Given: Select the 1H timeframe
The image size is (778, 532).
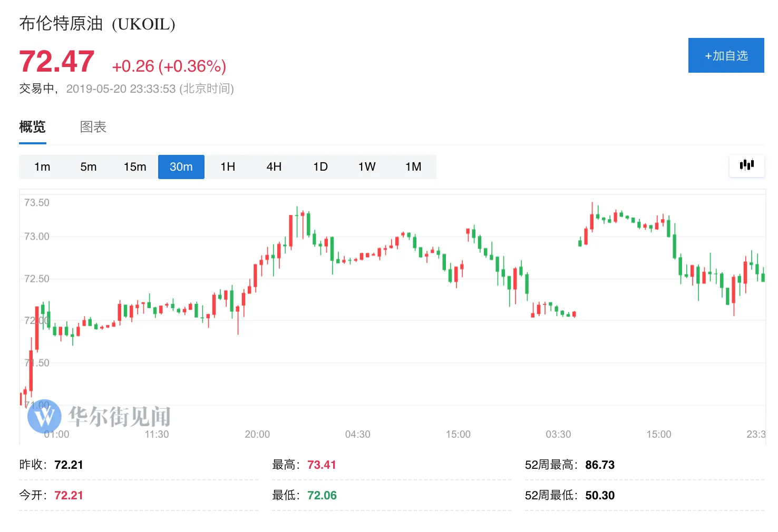Looking at the screenshot, I should pos(228,167).
